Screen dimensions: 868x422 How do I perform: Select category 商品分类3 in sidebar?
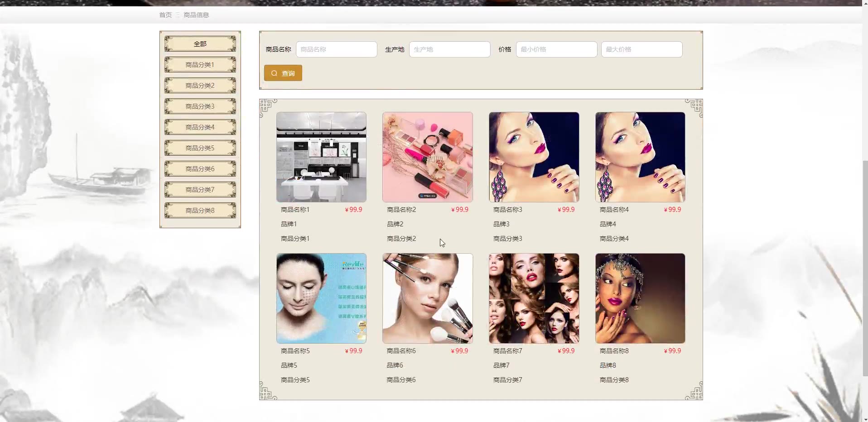(x=200, y=106)
